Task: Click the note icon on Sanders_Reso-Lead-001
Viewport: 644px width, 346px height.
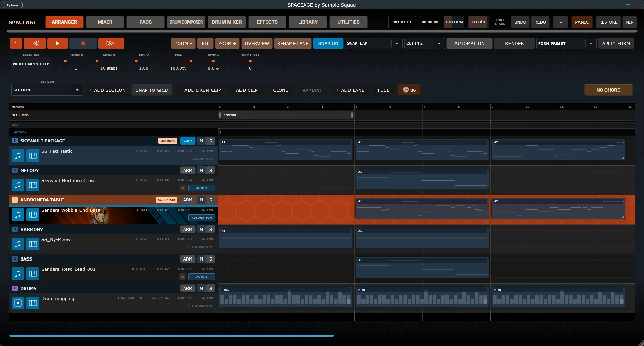Action: click(x=18, y=274)
